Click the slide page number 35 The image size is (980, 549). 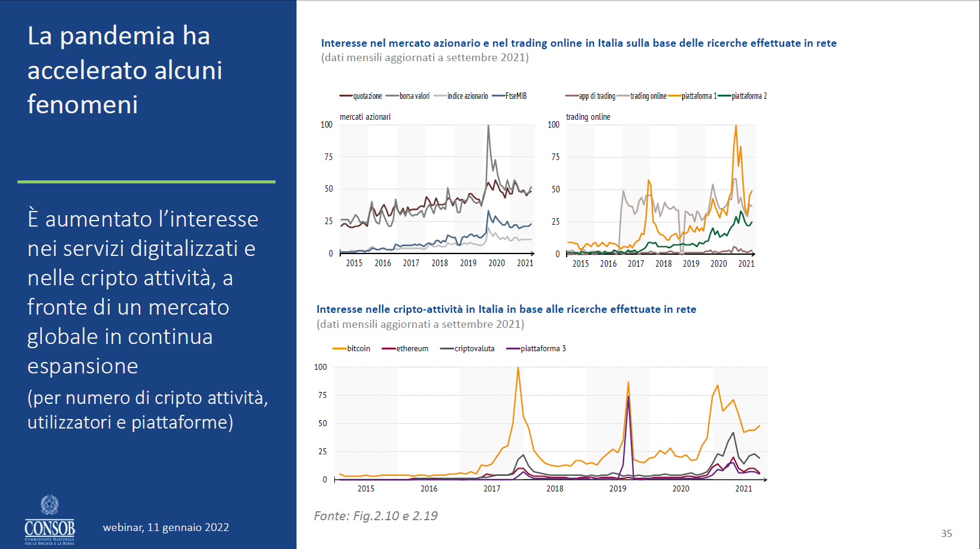(946, 533)
